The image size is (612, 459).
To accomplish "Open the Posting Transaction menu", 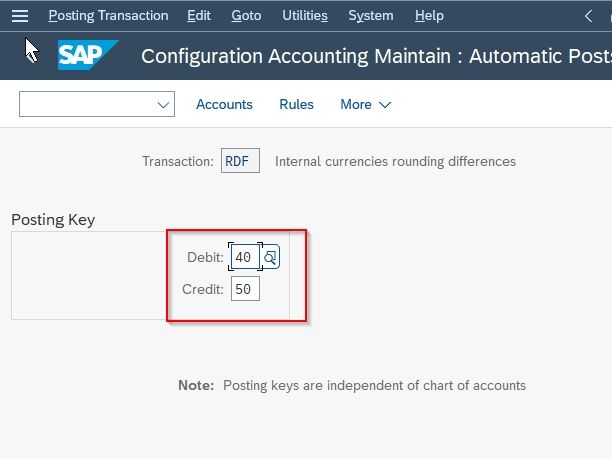I will [109, 16].
